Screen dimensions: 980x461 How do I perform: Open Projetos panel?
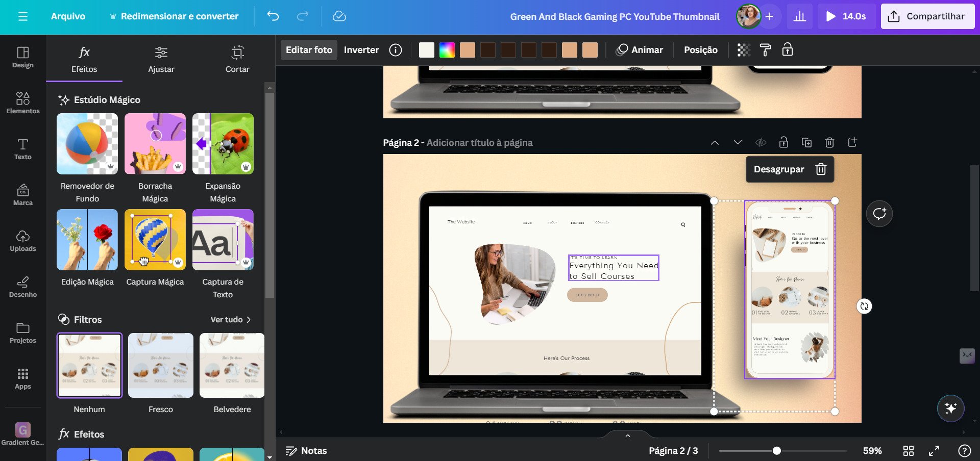click(23, 333)
